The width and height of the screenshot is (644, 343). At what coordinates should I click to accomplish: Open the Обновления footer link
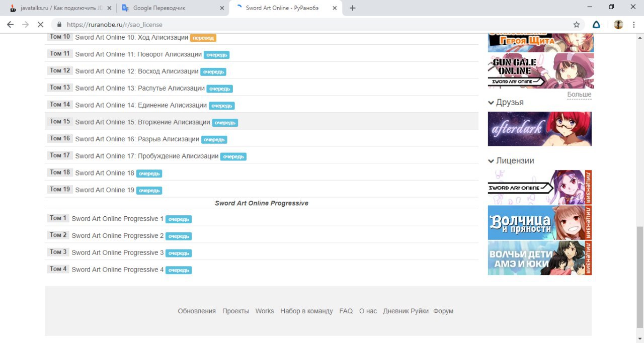point(197,311)
